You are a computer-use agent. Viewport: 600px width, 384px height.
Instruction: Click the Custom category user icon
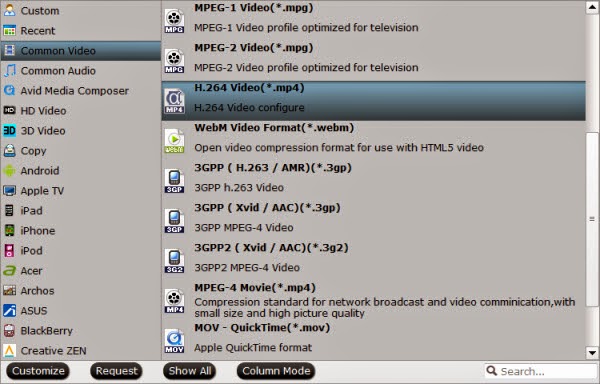[10, 10]
